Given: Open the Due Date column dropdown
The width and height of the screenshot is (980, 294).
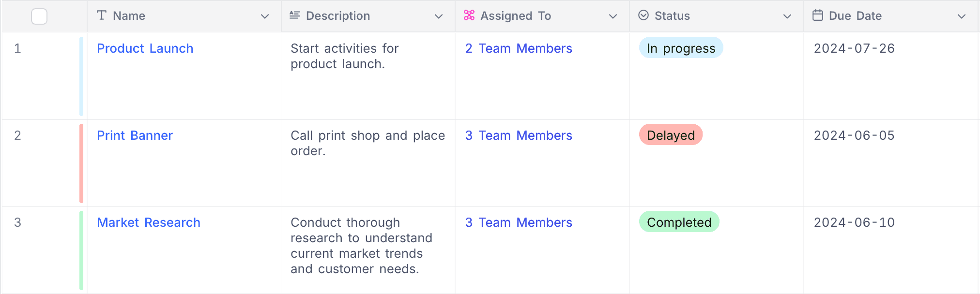Looking at the screenshot, I should [962, 16].
